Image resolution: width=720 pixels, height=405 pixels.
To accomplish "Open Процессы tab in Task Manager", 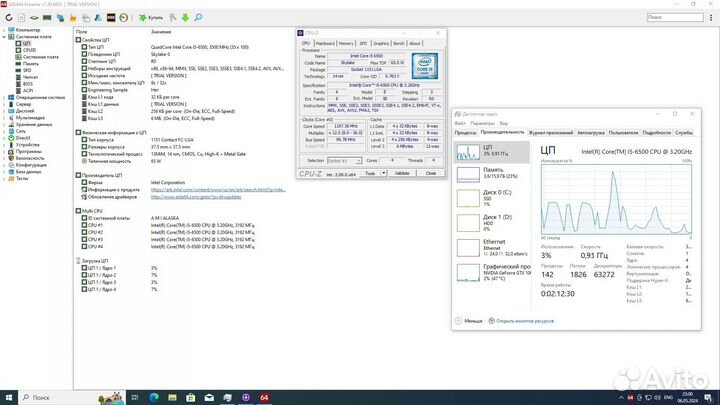I will 466,133.
